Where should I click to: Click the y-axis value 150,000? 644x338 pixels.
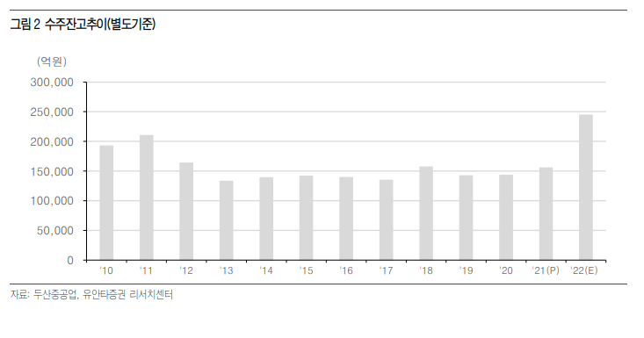click(x=52, y=171)
